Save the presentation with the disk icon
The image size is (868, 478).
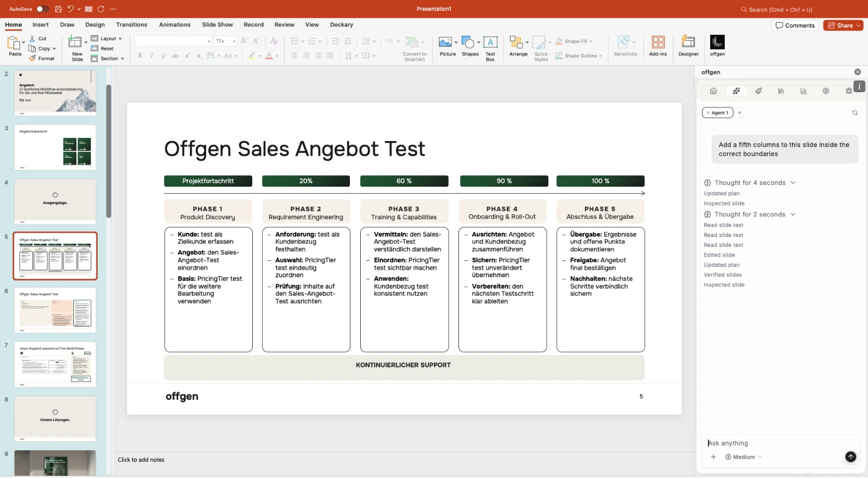pos(58,9)
